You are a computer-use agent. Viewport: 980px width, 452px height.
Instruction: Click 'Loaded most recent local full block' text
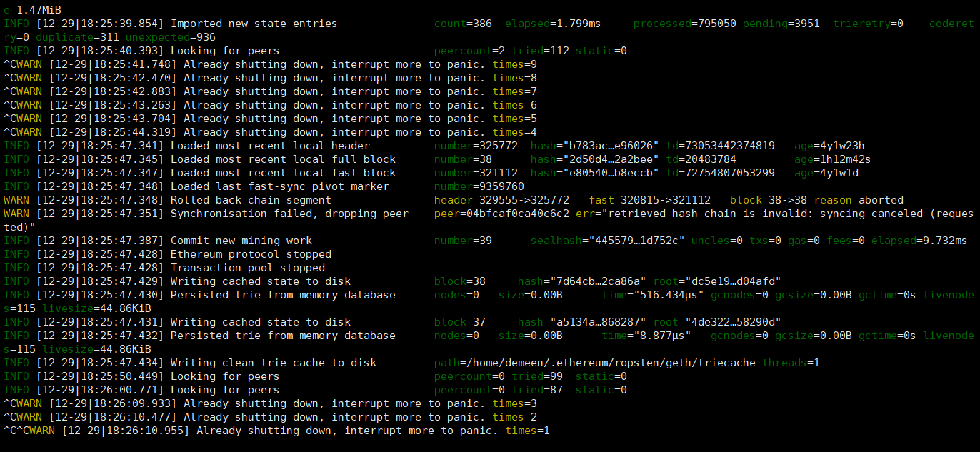tap(283, 159)
